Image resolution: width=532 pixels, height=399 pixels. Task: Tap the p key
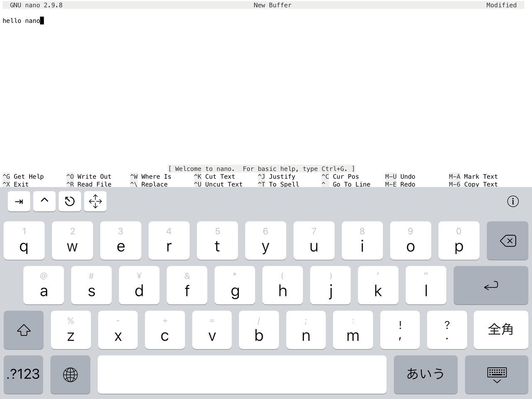click(459, 241)
